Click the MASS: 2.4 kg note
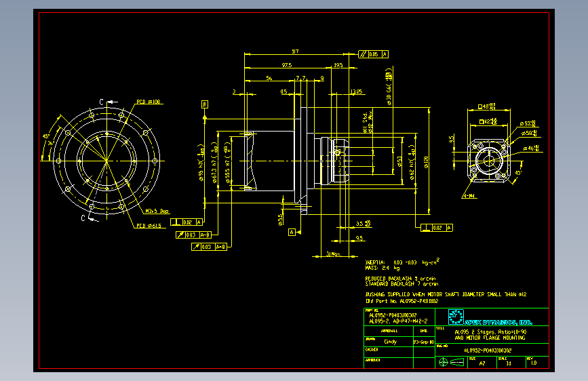The image size is (588, 381). (383, 268)
